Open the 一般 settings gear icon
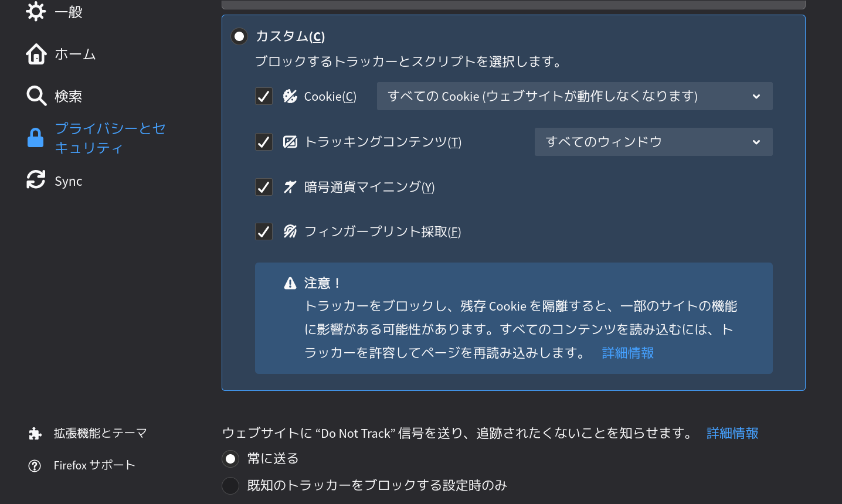The height and width of the screenshot is (504, 842). pyautogui.click(x=36, y=11)
